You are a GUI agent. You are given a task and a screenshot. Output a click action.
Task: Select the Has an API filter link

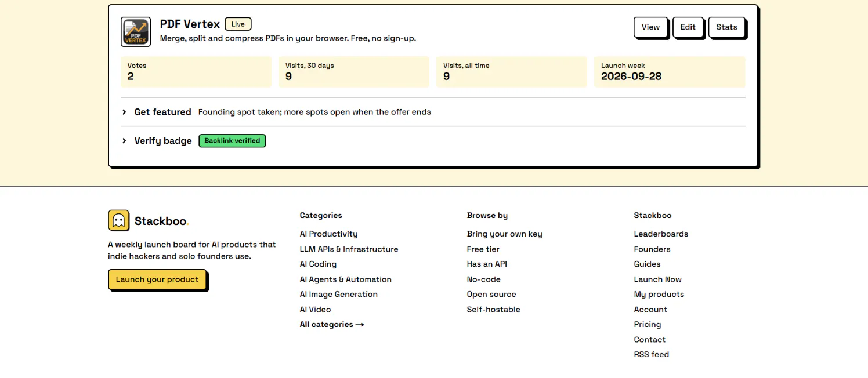pos(487,264)
